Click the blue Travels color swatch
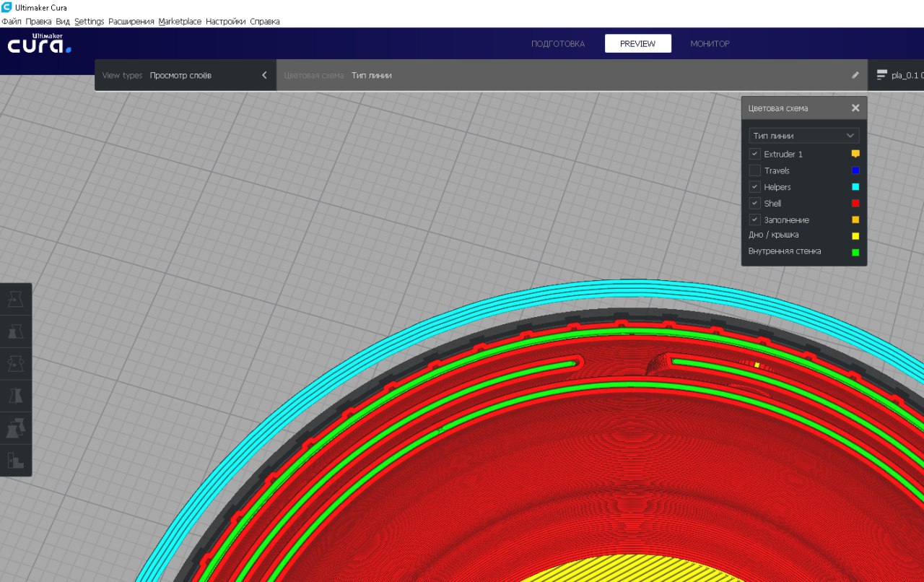 pyautogui.click(x=855, y=170)
